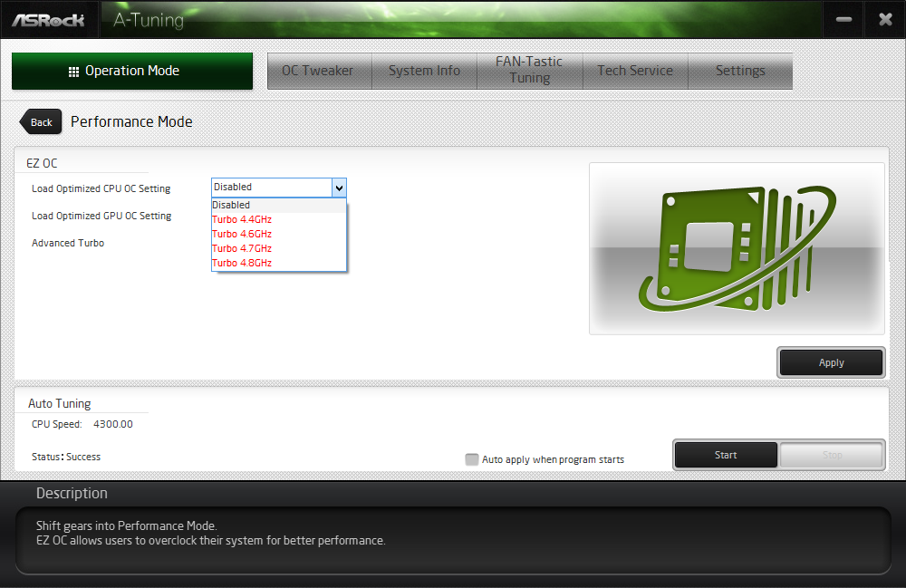Viewport: 906px width, 588px height.
Task: Choose Disabled in the dropdown list
Action: [x=278, y=205]
